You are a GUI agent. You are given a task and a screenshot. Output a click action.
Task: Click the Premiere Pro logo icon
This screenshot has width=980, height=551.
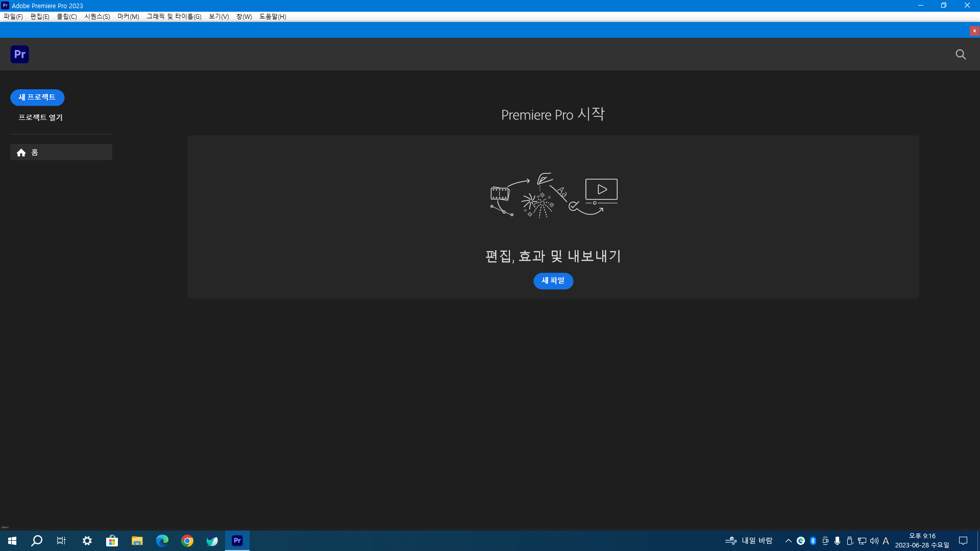(19, 54)
